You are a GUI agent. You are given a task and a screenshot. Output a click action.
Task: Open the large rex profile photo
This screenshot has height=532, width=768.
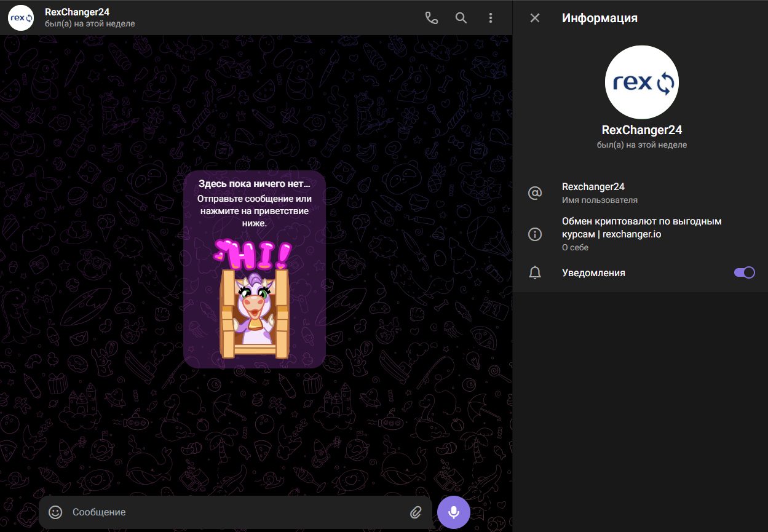click(x=641, y=82)
